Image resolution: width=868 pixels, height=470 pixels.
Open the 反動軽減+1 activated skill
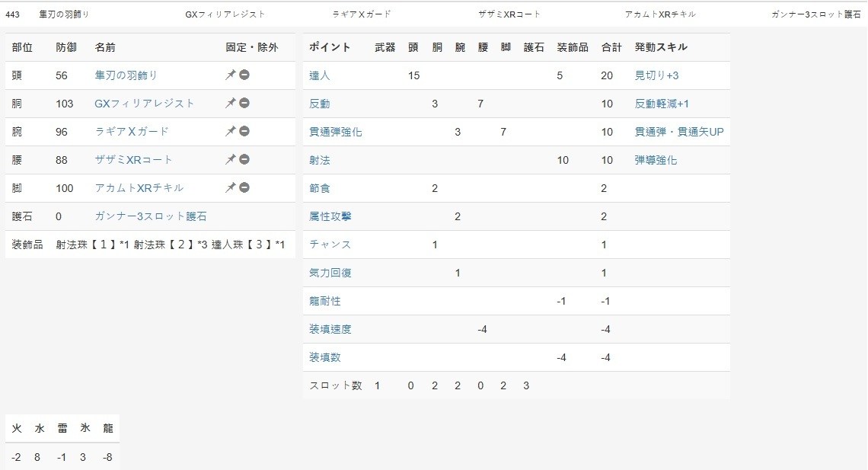click(x=662, y=104)
